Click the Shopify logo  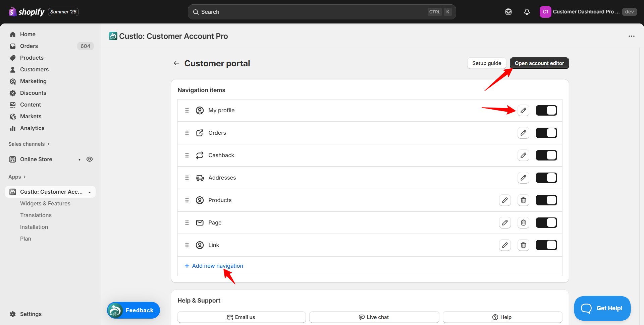click(x=26, y=12)
